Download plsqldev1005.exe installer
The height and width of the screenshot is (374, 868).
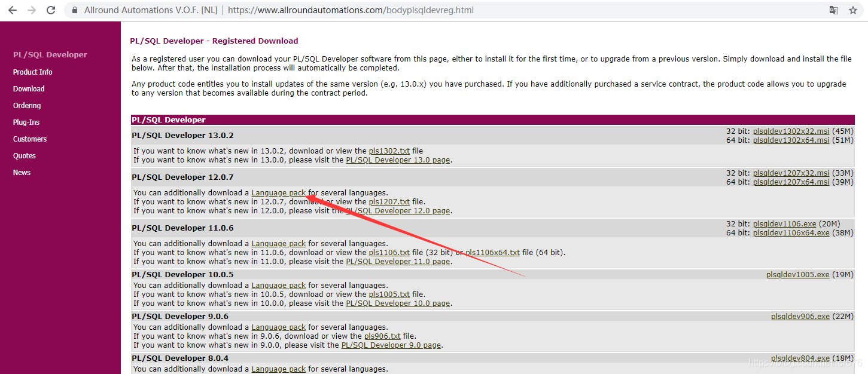[798, 275]
